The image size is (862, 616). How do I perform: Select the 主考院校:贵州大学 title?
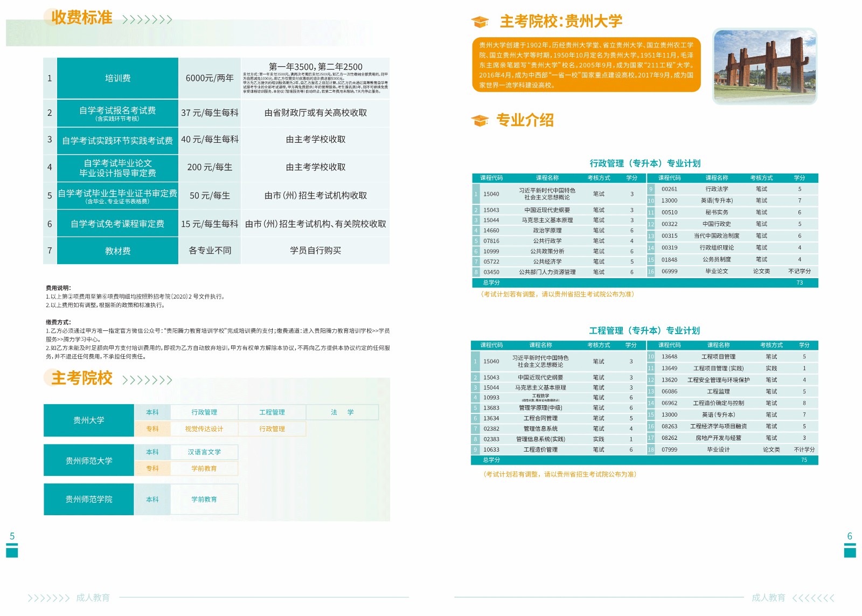[x=561, y=22]
